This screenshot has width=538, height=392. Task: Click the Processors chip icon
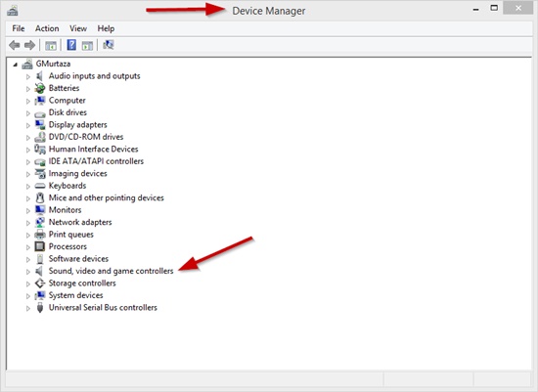click(40, 246)
